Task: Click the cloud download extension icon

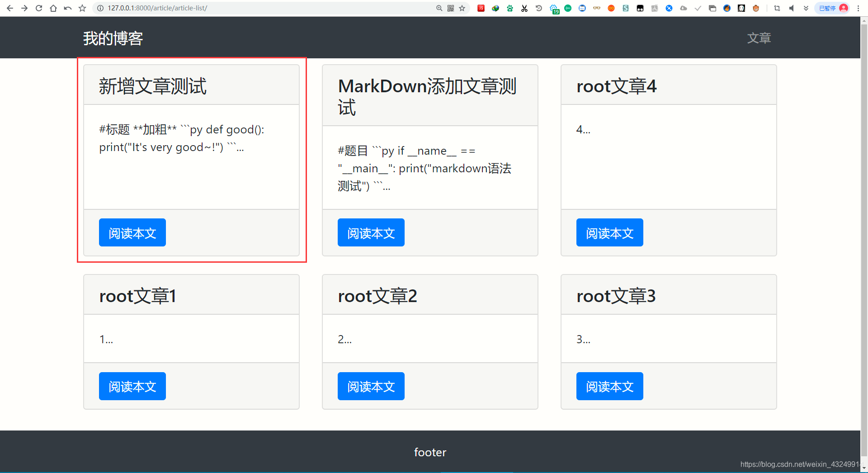Action: coord(684,8)
